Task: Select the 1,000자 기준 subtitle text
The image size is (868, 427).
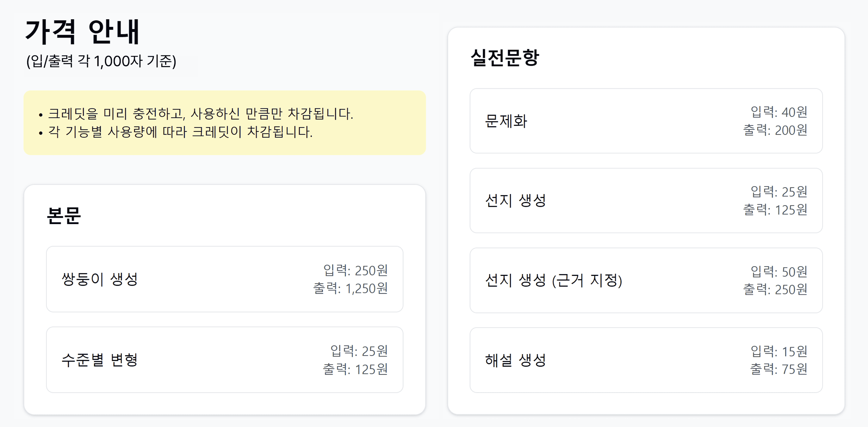Action: tap(101, 61)
